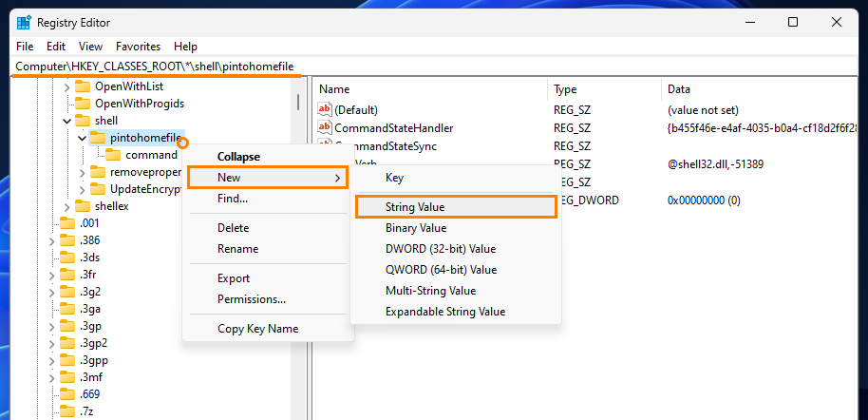
Task: Click the .3g2 key folder icon
Action: point(67,292)
